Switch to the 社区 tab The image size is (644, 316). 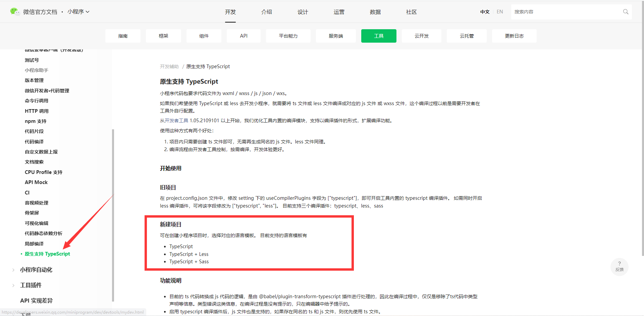pos(411,12)
